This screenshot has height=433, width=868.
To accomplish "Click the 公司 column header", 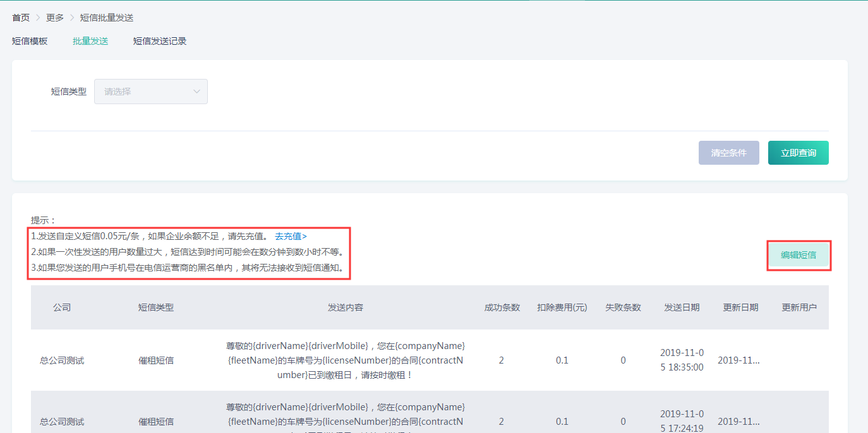I will [x=62, y=307].
